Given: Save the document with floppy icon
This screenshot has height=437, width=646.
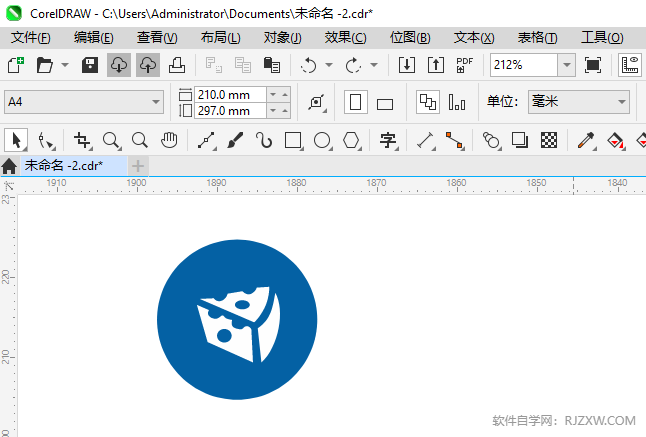Looking at the screenshot, I should pos(90,65).
